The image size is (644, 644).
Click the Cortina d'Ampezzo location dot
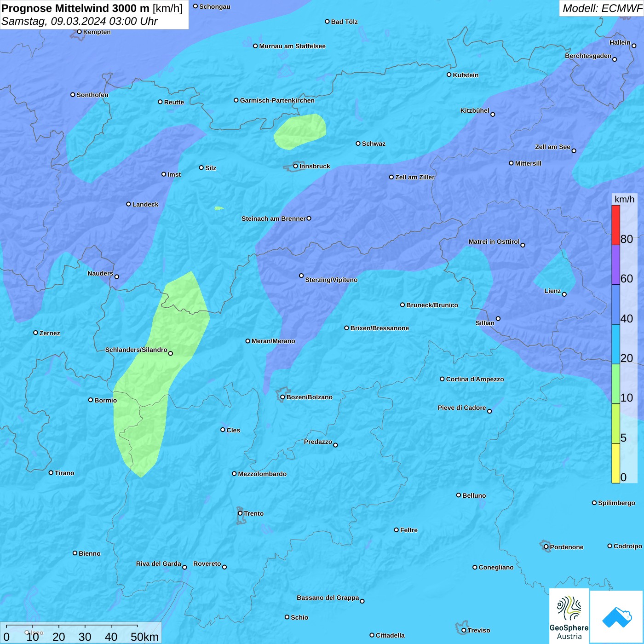(442, 379)
